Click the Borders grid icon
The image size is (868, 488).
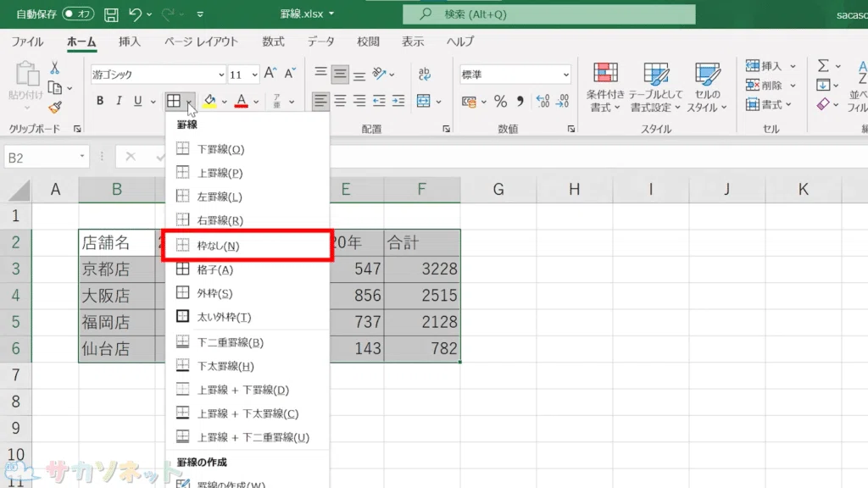(174, 101)
